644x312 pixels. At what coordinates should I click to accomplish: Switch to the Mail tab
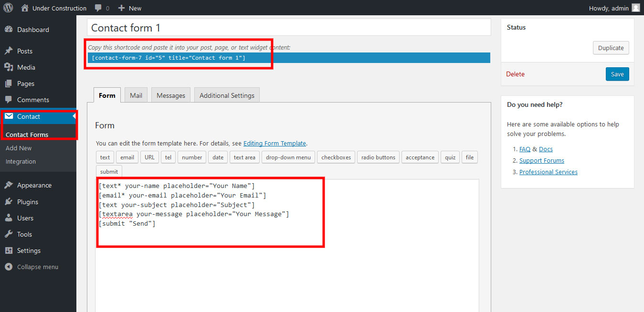[136, 95]
